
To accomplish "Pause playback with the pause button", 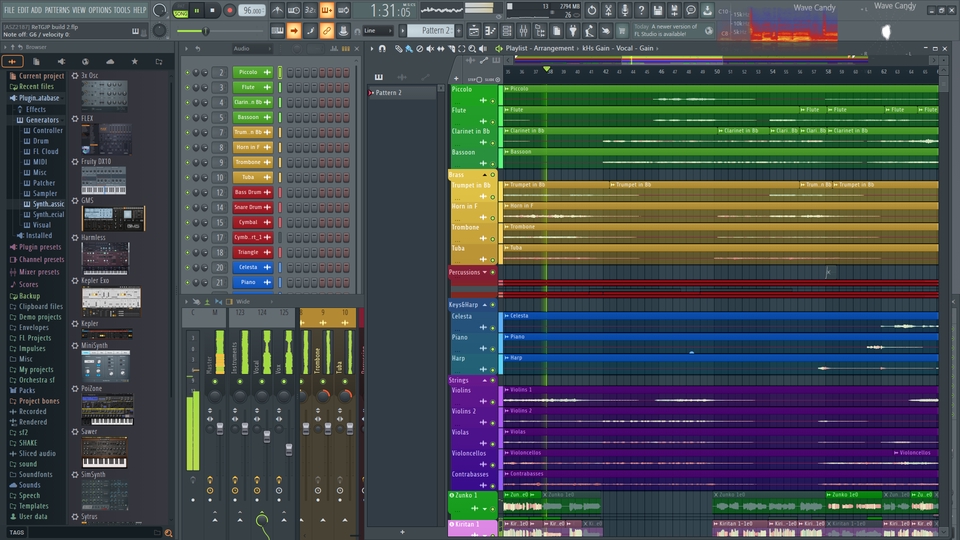I will [x=197, y=10].
